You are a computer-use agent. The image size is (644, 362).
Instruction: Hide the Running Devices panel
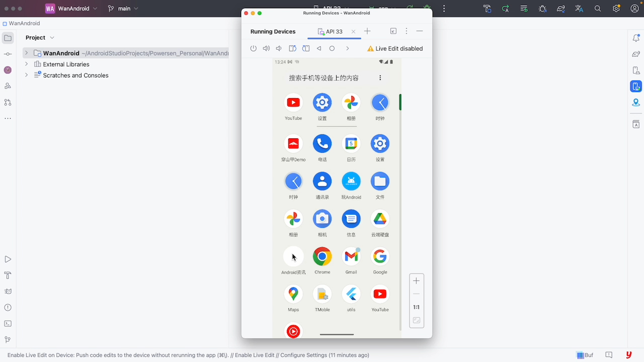420,31
